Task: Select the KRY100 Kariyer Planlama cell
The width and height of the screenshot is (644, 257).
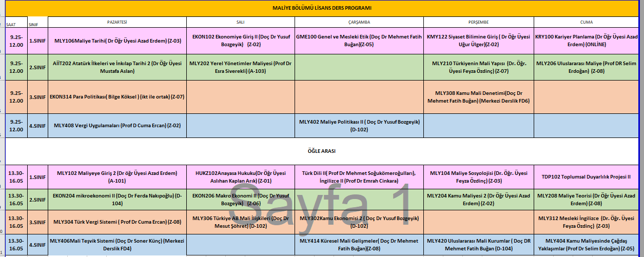Action: [587, 41]
